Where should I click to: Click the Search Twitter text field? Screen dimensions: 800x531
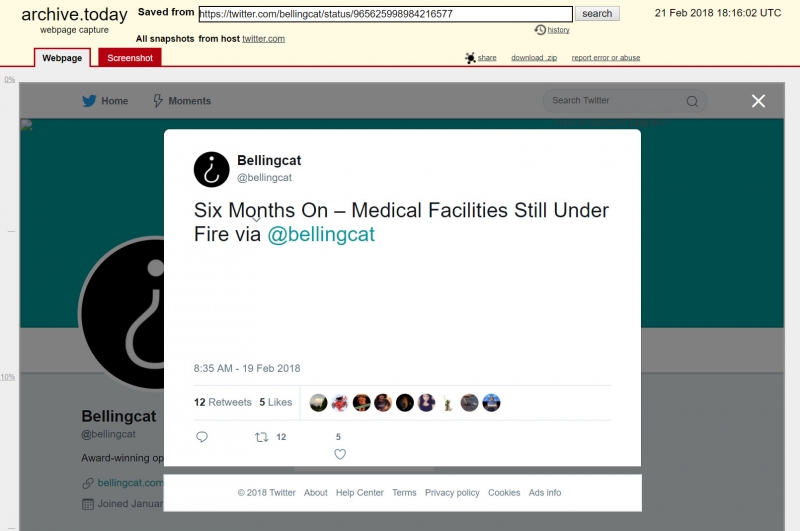(615, 100)
